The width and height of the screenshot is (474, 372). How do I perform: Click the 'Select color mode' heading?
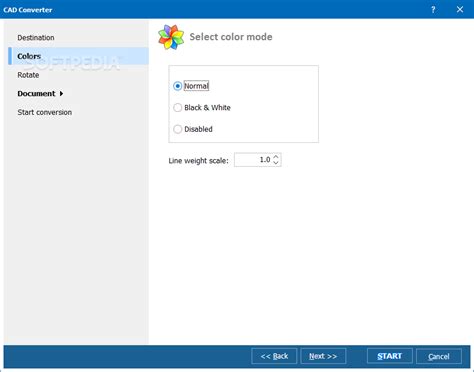(231, 37)
